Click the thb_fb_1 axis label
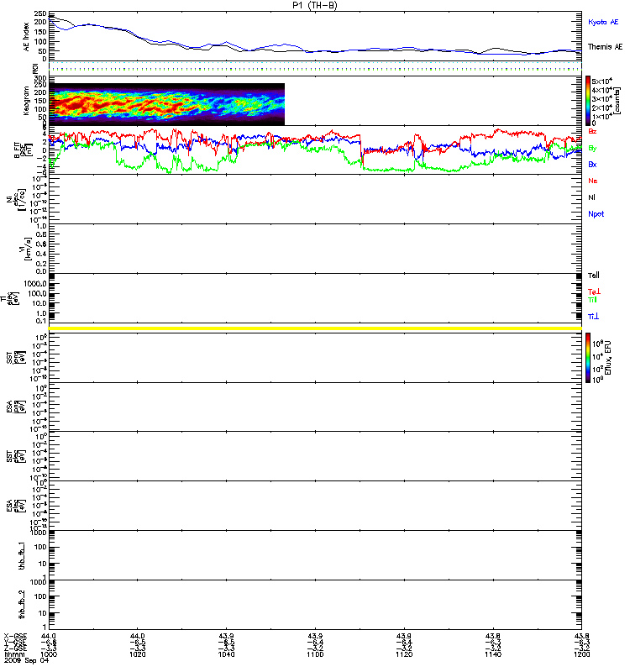The image size is (630, 672). click(x=23, y=556)
